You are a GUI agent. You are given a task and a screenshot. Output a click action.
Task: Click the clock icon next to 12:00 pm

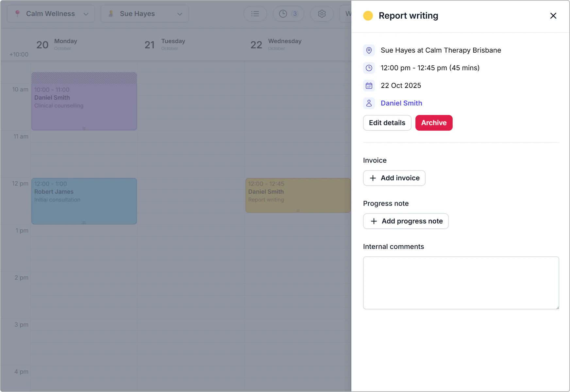click(369, 68)
